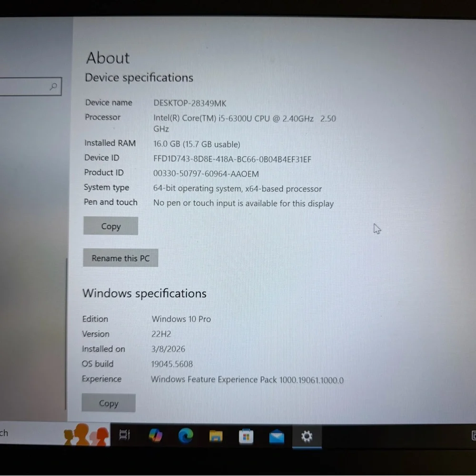Select the Device ID value FFD1D743-8D8E
The width and height of the screenshot is (476, 476).
(x=232, y=159)
